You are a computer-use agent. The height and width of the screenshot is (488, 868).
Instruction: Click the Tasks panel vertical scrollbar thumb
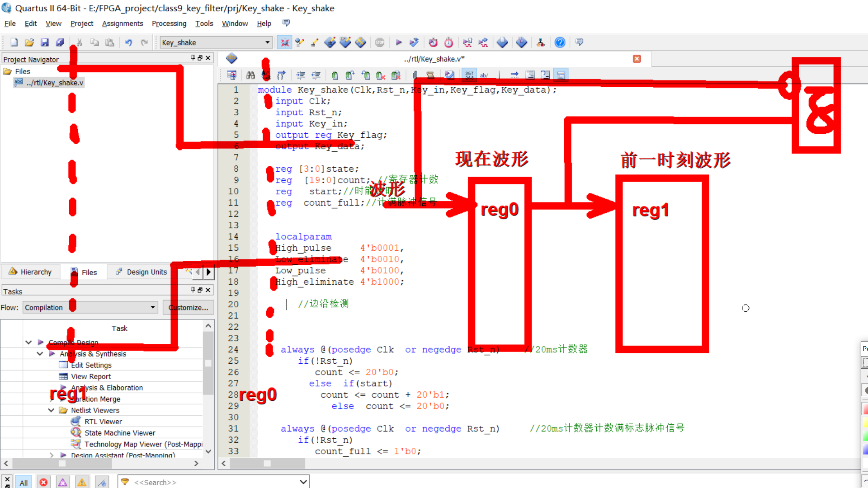point(208,363)
